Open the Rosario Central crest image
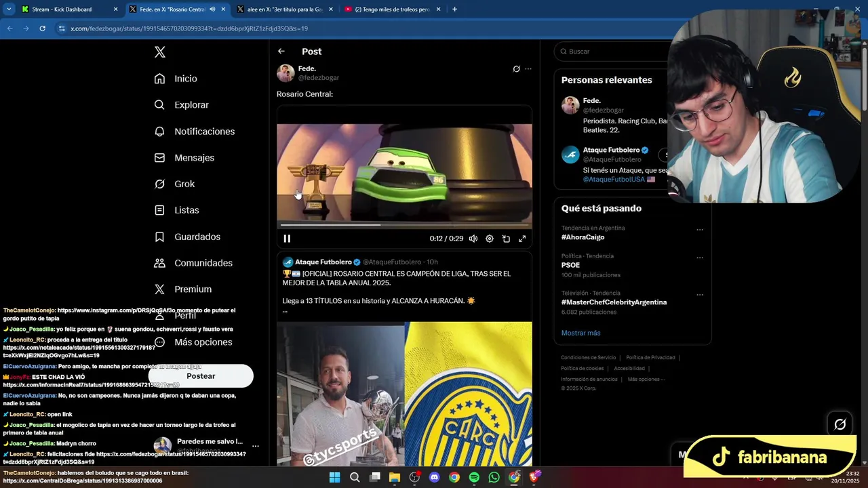868x488 pixels. [469, 394]
